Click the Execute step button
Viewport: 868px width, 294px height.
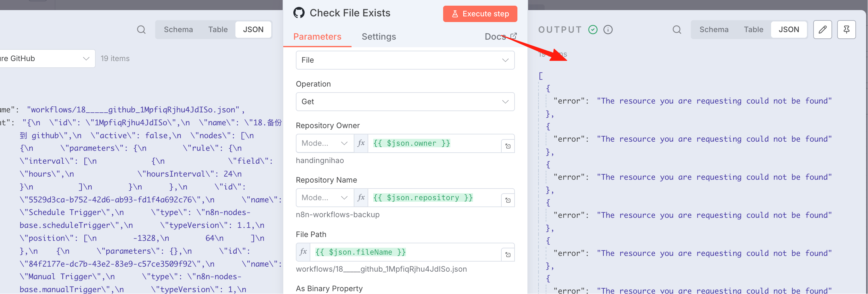pos(480,14)
